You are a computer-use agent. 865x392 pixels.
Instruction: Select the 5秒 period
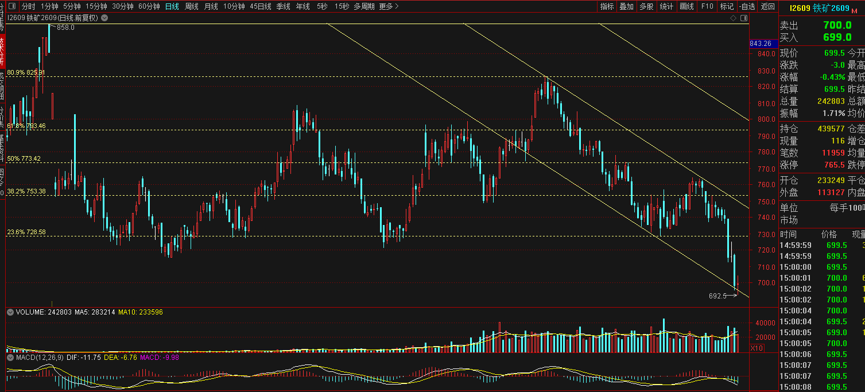(x=322, y=7)
